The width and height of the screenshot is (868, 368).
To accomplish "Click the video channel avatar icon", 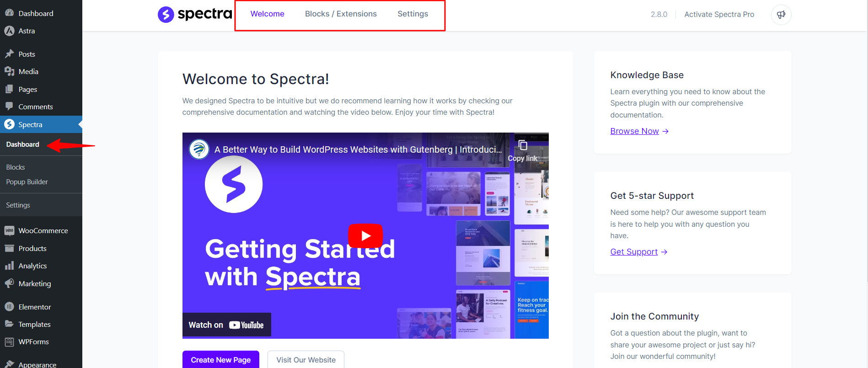I will point(199,149).
